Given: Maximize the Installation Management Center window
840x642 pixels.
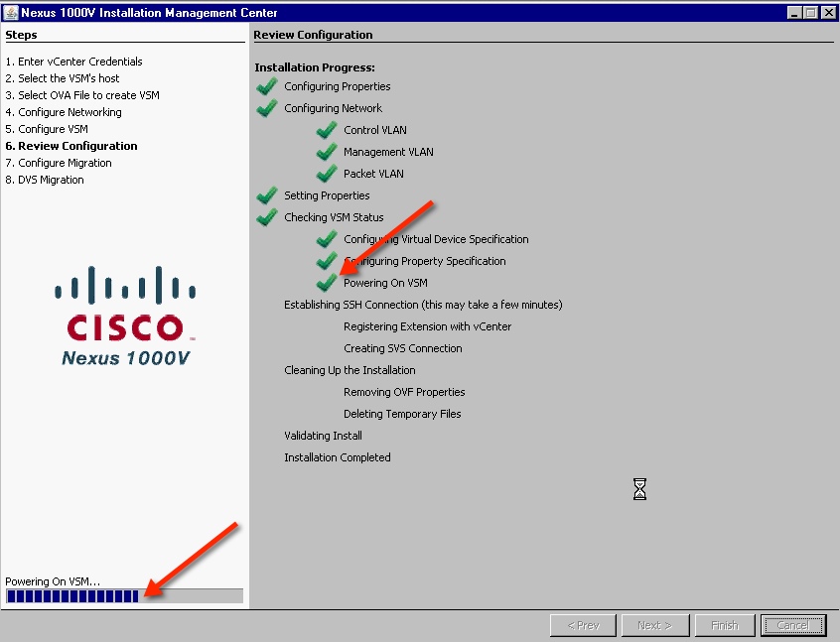Looking at the screenshot, I should [x=811, y=12].
